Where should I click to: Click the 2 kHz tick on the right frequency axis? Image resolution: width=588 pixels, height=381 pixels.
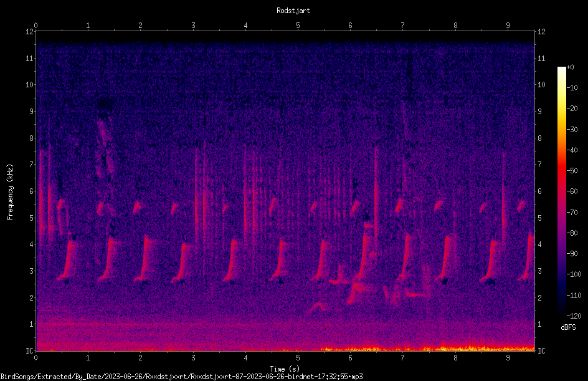coord(539,297)
